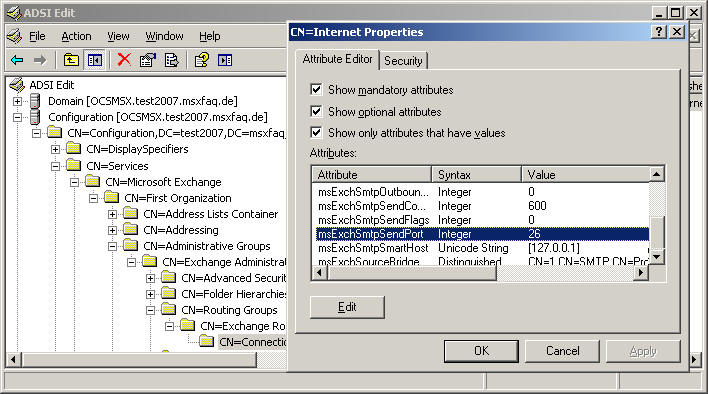The height and width of the screenshot is (394, 708).
Task: Click the Back arrow toolbar icon
Action: click(17, 60)
